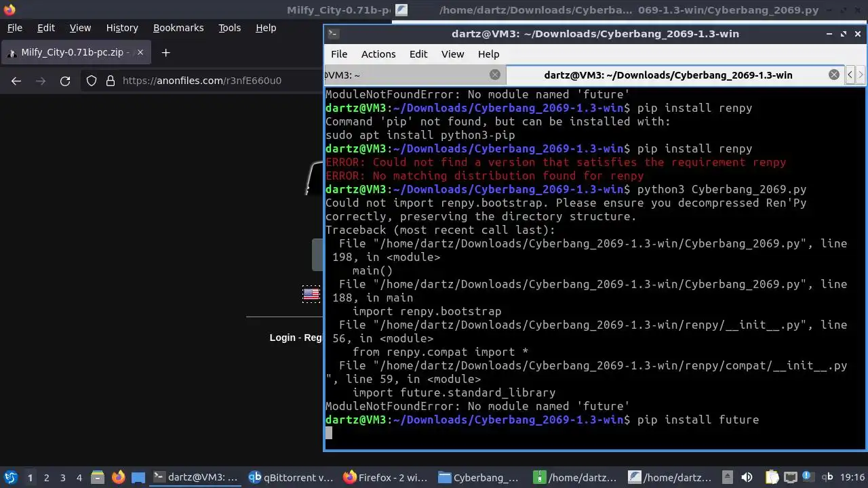The height and width of the screenshot is (488, 868).
Task: Close the terminal window
Action: [x=858, y=33]
